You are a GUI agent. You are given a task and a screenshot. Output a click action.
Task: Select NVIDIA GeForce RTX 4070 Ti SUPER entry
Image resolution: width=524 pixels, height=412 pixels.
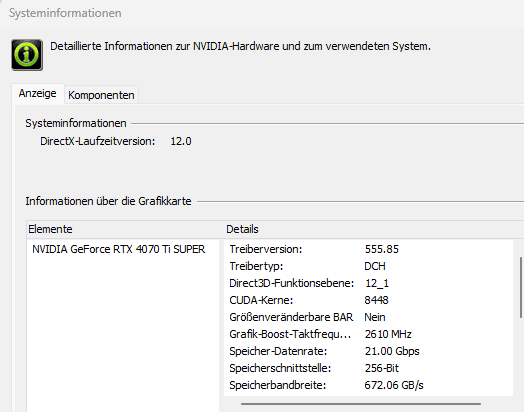119,249
